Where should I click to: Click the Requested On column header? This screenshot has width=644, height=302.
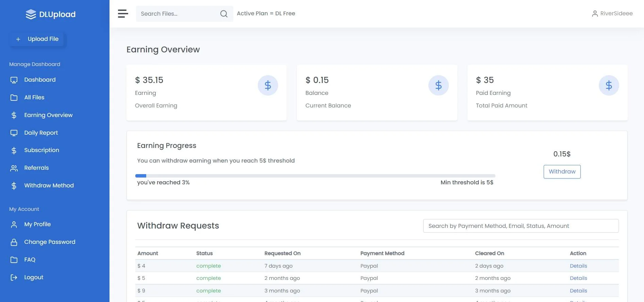pyautogui.click(x=283, y=253)
